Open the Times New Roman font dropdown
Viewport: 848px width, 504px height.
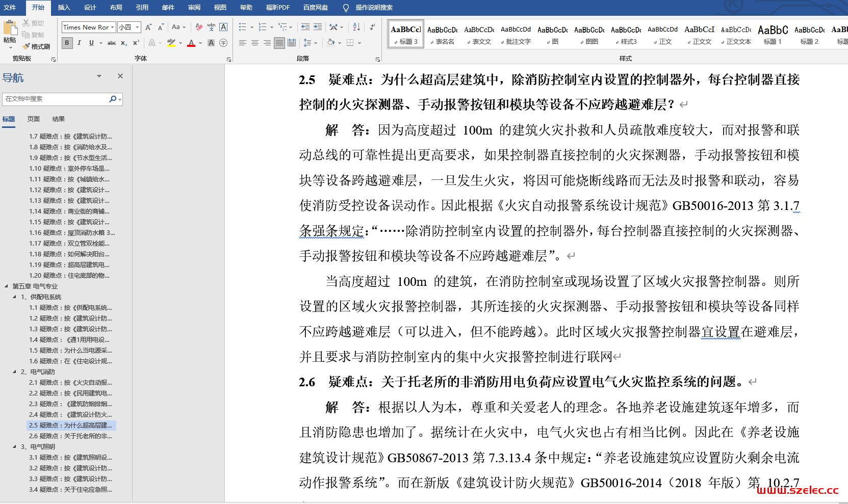(x=113, y=27)
